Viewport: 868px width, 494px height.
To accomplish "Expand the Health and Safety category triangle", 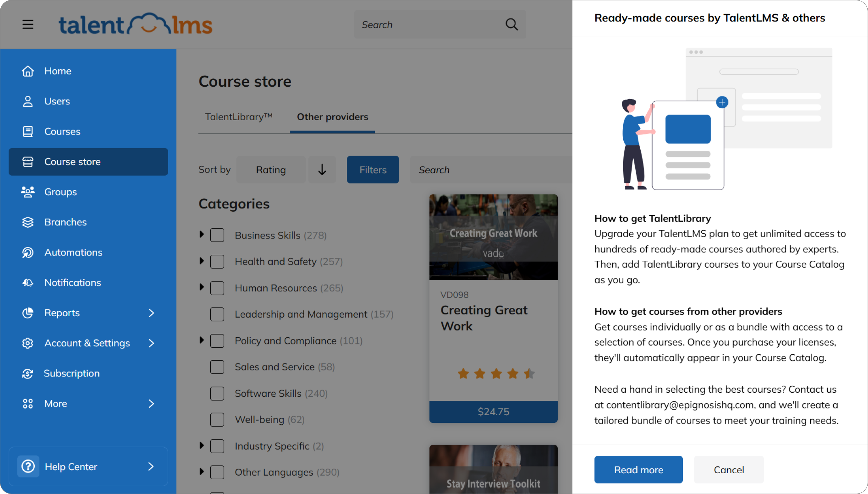I will tap(202, 261).
